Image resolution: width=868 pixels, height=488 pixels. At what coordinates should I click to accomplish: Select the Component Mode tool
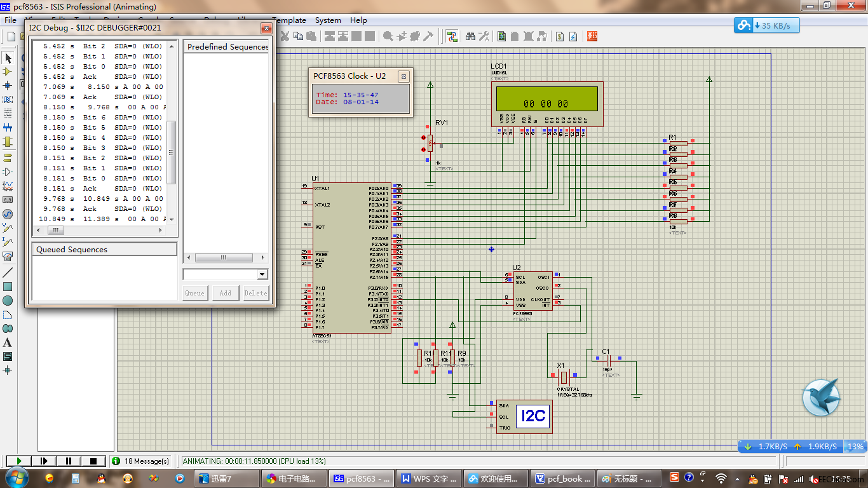tap(8, 72)
